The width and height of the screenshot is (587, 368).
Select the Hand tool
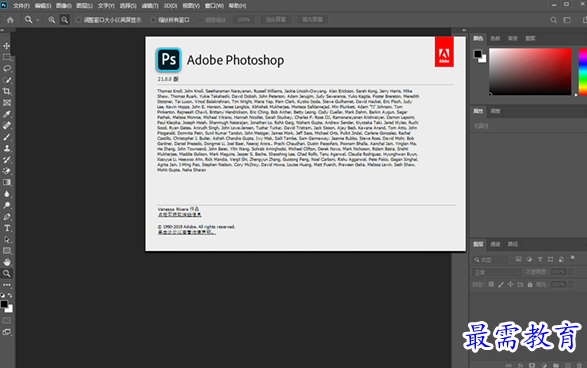coord(7,262)
